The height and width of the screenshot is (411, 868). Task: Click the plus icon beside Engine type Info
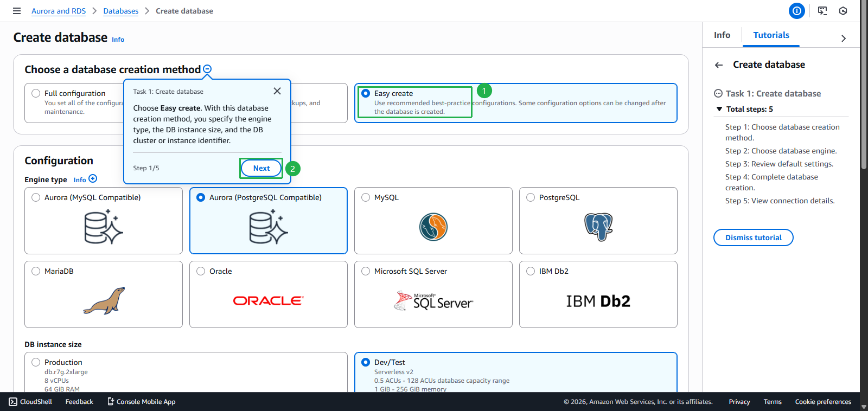93,179
